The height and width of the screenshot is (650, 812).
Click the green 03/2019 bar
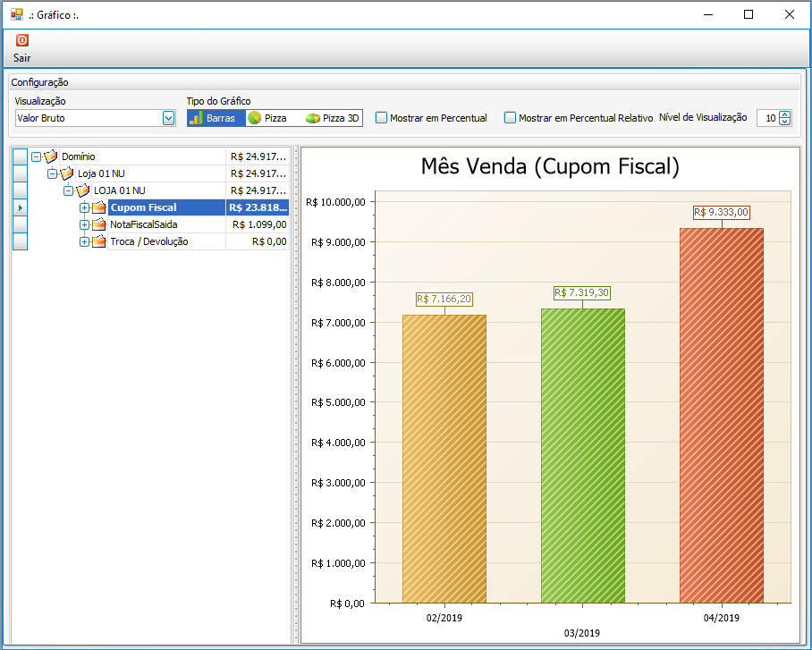(582, 456)
